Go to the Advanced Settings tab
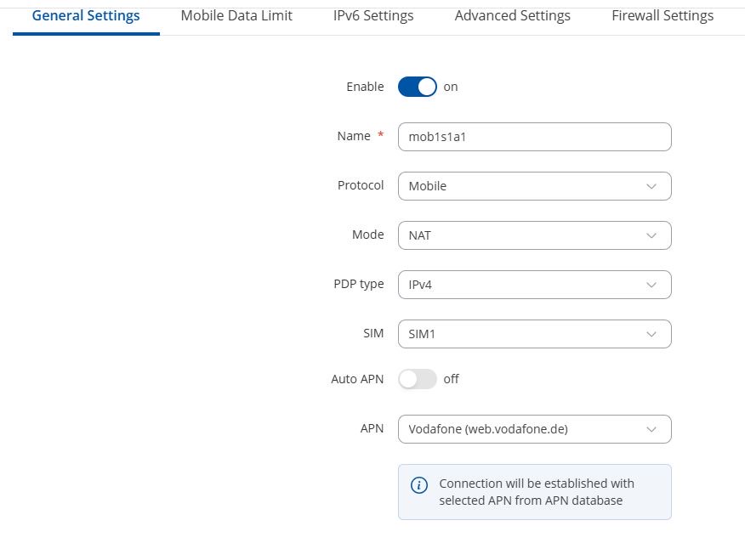 (512, 15)
